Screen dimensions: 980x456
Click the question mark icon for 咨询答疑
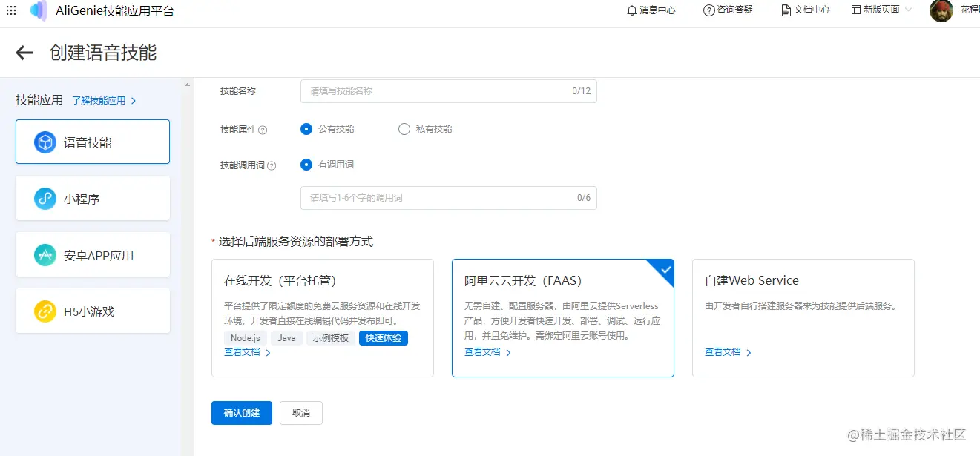709,10
